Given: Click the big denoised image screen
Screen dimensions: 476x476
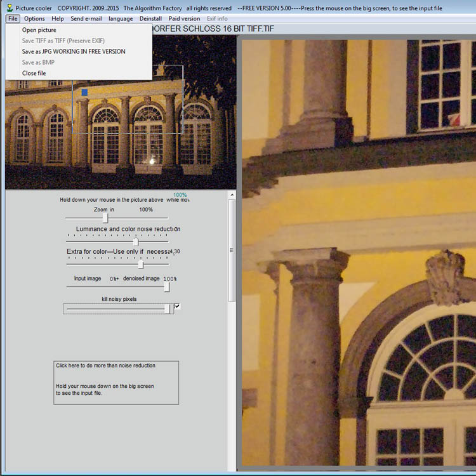Looking at the screenshot, I should pyautogui.click(x=359, y=252).
